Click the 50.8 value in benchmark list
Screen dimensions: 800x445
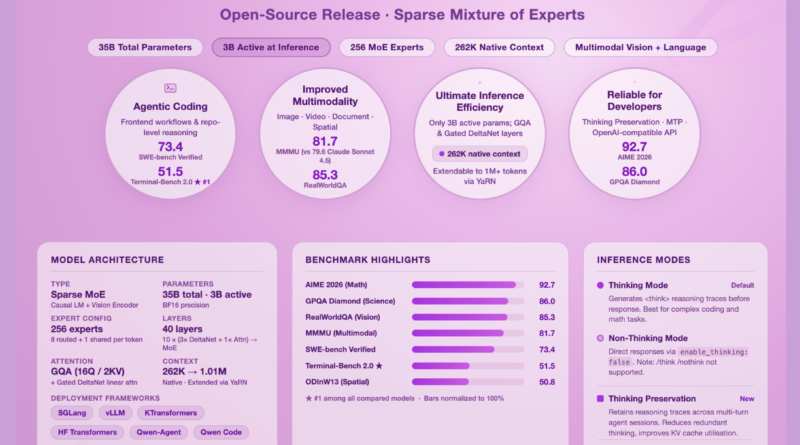click(547, 382)
